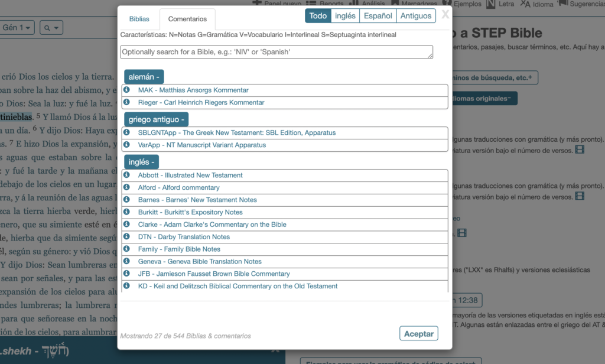
Task: Confirm selection with Aceptar
Action: (x=419, y=333)
